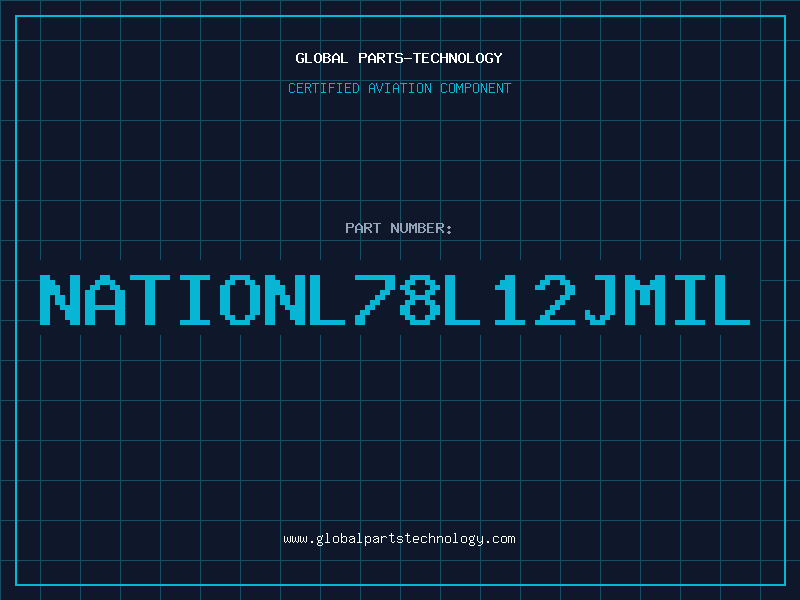Select the CERTIFIED AVIATION COMPONENT subtitle
Image resolution: width=800 pixels, height=600 pixels.
point(399,88)
